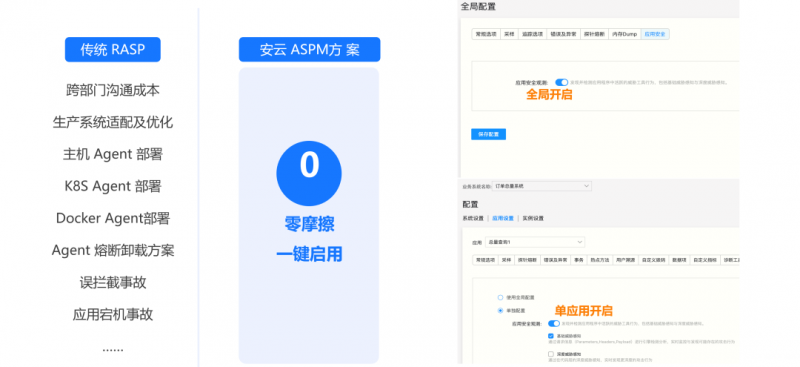Toggle 应用安全观测 switch in 全局配置 panel
The image size is (800, 367).
click(562, 82)
